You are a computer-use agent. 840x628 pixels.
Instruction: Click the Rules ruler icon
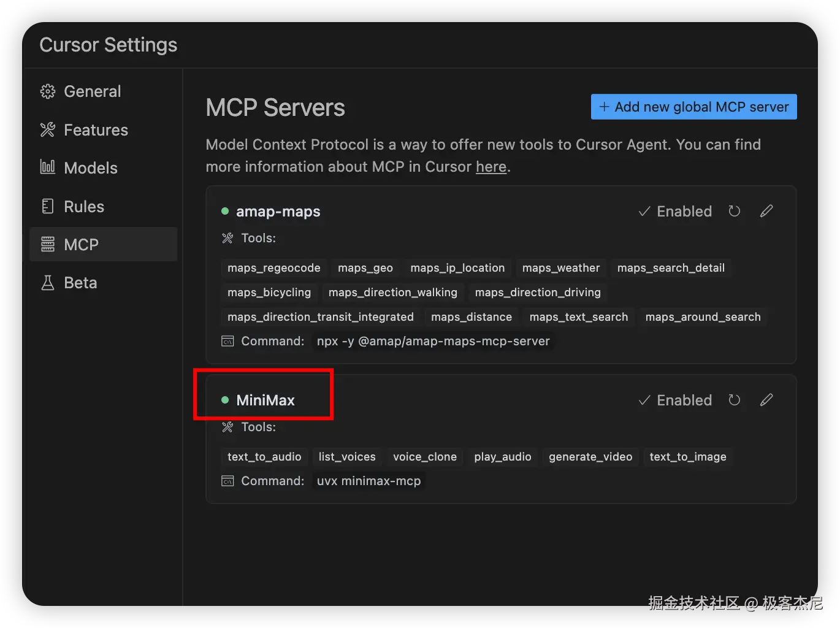tap(48, 206)
